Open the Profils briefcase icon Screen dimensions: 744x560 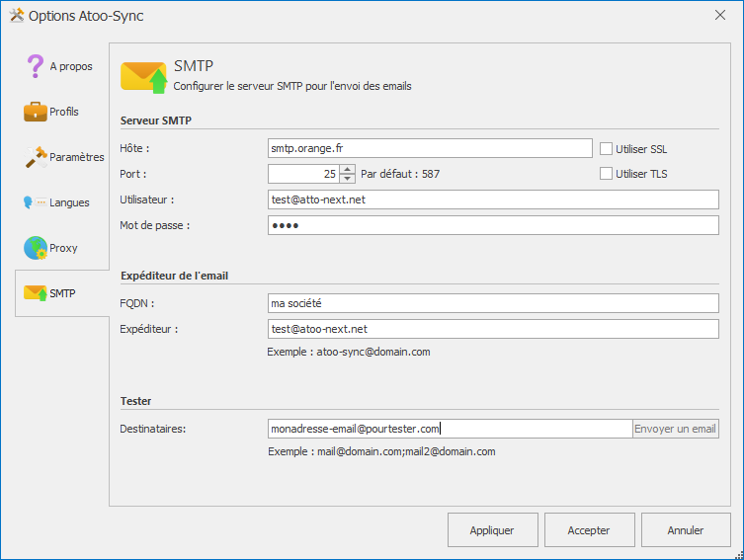pyautogui.click(x=36, y=112)
